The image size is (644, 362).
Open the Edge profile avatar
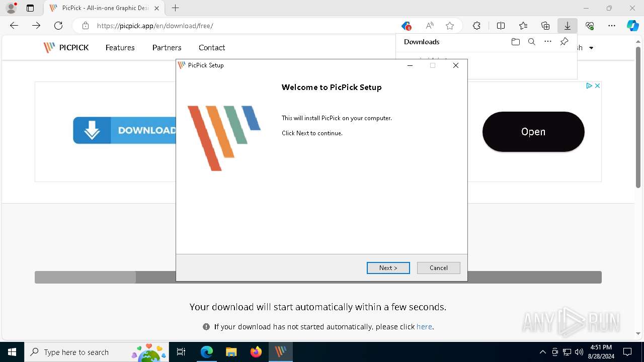tap(11, 8)
